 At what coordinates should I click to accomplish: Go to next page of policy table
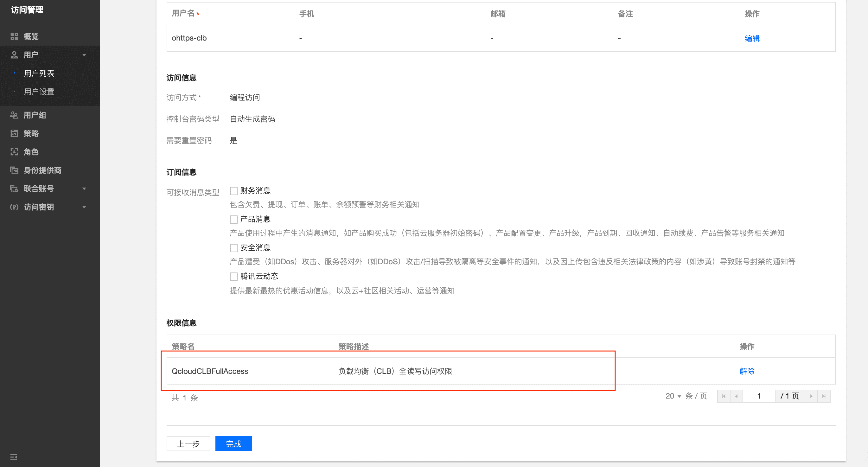coord(811,396)
